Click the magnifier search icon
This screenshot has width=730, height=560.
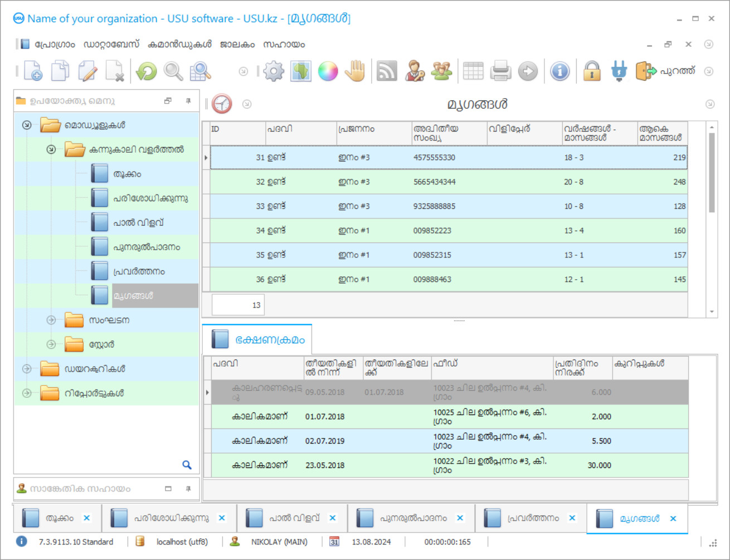[x=173, y=71]
